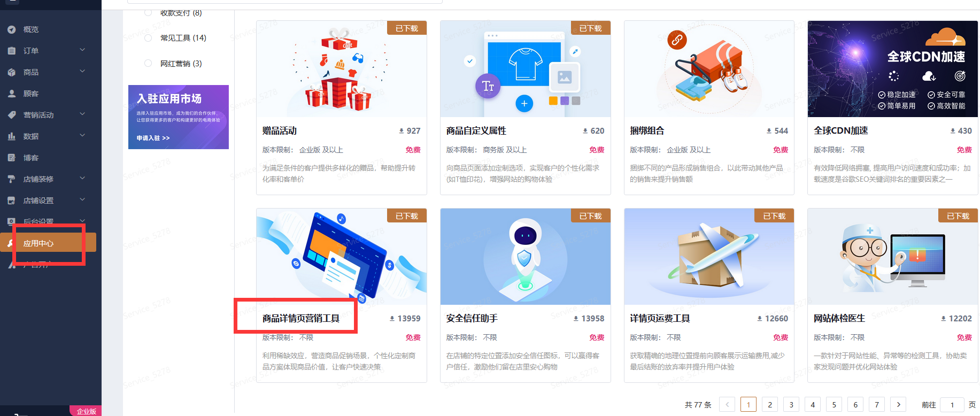Click the 博客 blog icon in sidebar

pos(12,158)
